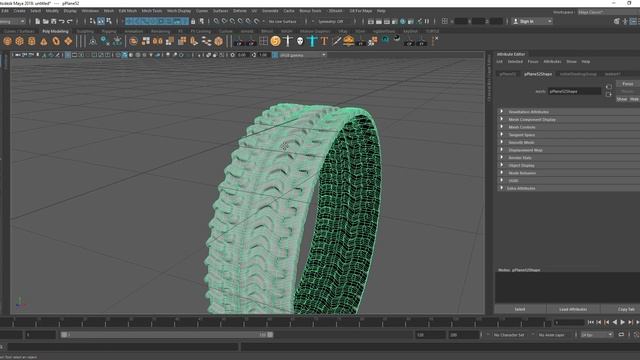
Task: Click the skull shelf icon
Action: (x=300, y=41)
